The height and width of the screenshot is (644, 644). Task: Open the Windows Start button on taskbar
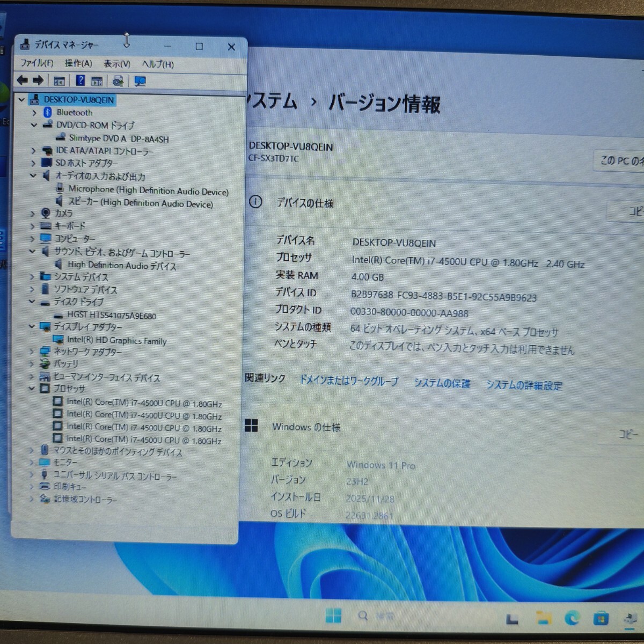click(x=333, y=616)
